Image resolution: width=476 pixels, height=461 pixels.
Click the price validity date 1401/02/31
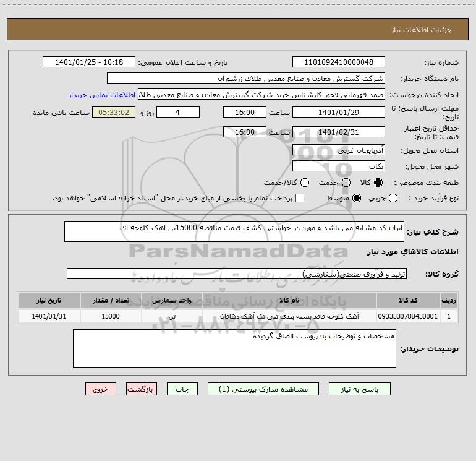tap(339, 132)
